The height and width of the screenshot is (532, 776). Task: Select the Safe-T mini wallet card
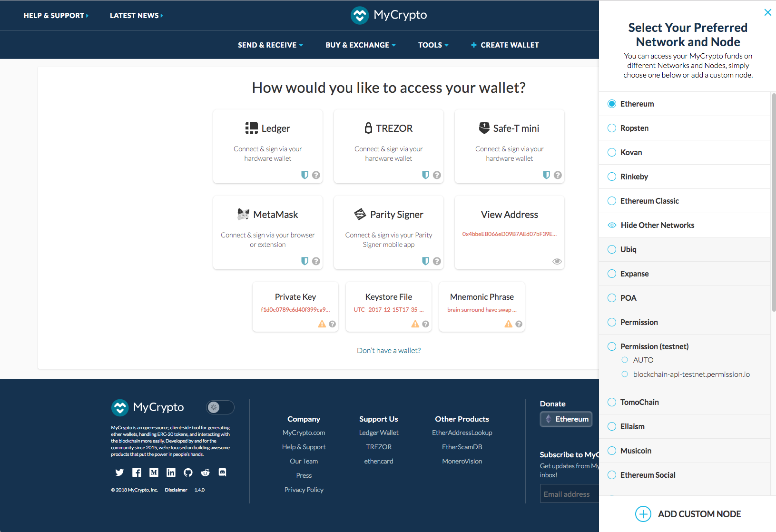tap(510, 147)
